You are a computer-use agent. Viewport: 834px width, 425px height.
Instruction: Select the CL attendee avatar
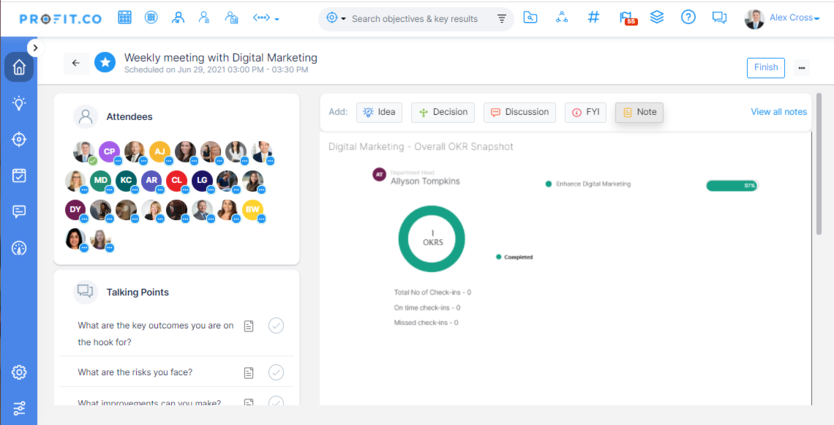[x=177, y=181]
